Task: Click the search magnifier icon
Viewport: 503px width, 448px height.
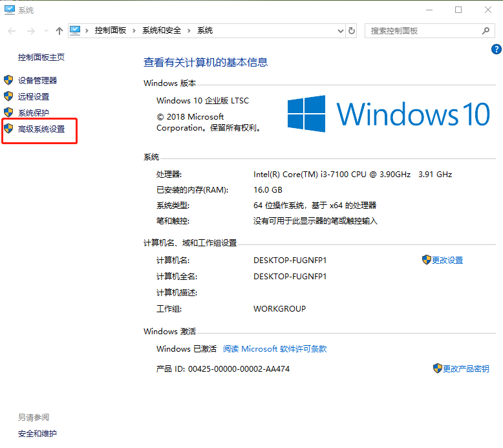Action: (x=486, y=31)
